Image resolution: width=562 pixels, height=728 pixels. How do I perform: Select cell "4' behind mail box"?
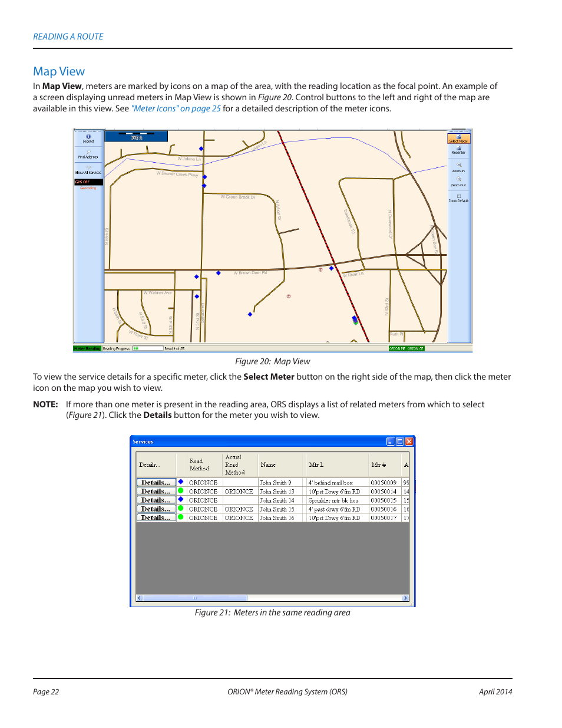click(x=337, y=483)
